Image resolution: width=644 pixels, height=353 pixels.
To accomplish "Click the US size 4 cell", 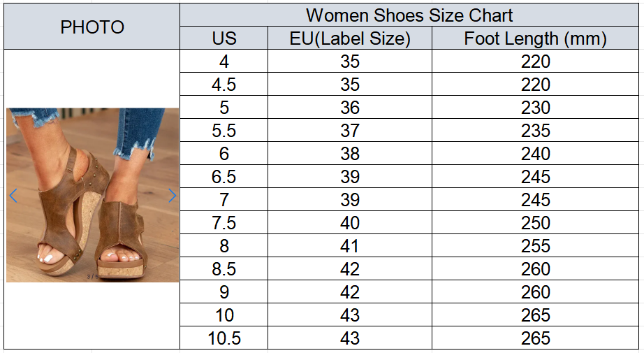I will pyautogui.click(x=224, y=62).
